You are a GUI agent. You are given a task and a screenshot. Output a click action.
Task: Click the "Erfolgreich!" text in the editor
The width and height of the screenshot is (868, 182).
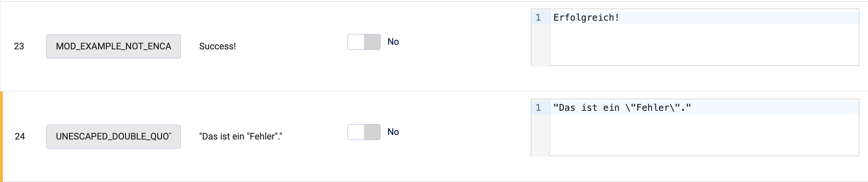pyautogui.click(x=586, y=18)
